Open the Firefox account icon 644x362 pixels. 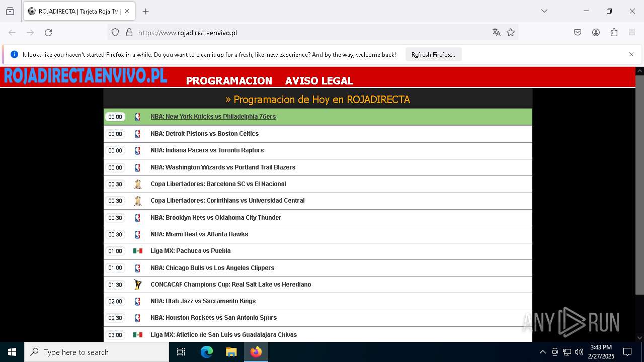click(596, 33)
